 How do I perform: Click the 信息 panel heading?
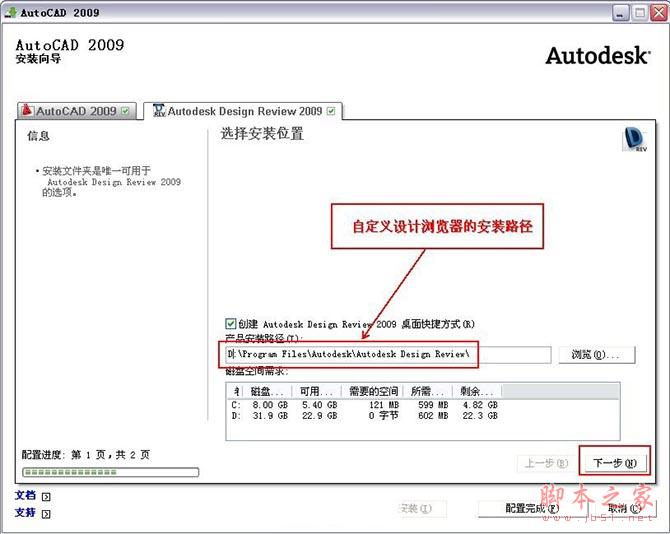pyautogui.click(x=38, y=136)
